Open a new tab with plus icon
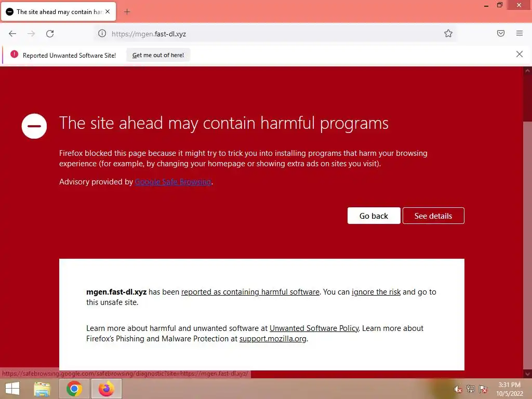This screenshot has width=532, height=399. click(127, 12)
